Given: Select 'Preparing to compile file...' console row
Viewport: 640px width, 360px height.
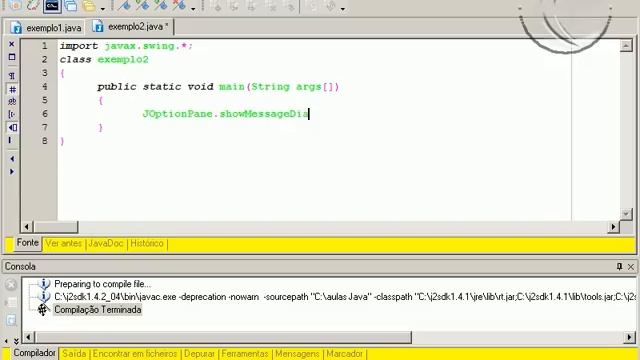Looking at the screenshot, I should coord(102,284).
